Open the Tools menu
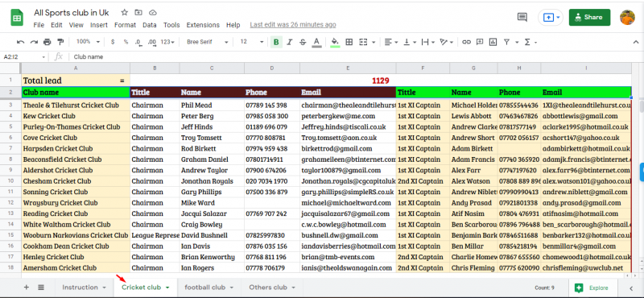Viewport: 644px width, 298px height. click(171, 25)
